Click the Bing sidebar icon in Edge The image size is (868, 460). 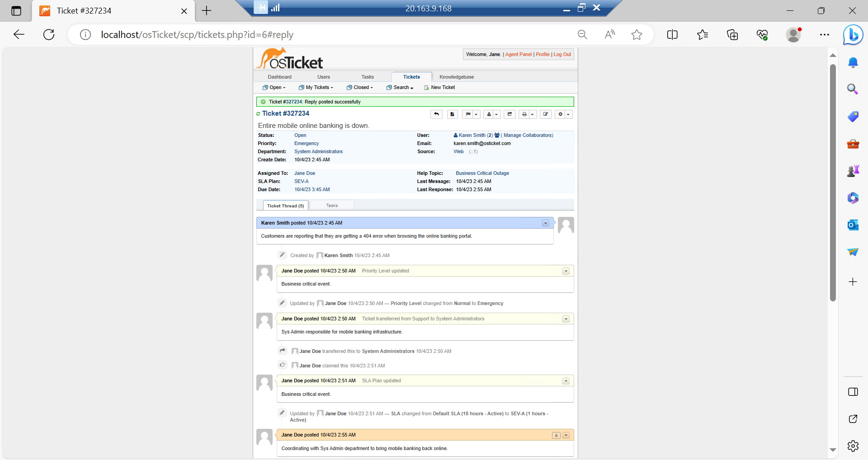pyautogui.click(x=853, y=34)
